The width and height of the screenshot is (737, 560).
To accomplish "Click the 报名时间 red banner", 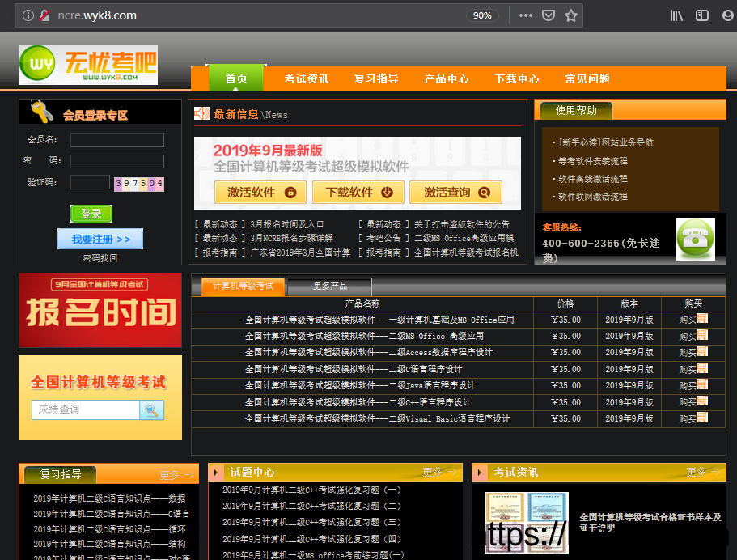I will click(x=100, y=310).
